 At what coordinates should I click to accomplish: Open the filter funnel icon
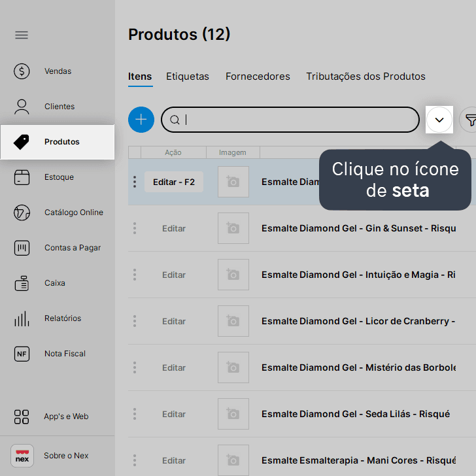pos(470,120)
